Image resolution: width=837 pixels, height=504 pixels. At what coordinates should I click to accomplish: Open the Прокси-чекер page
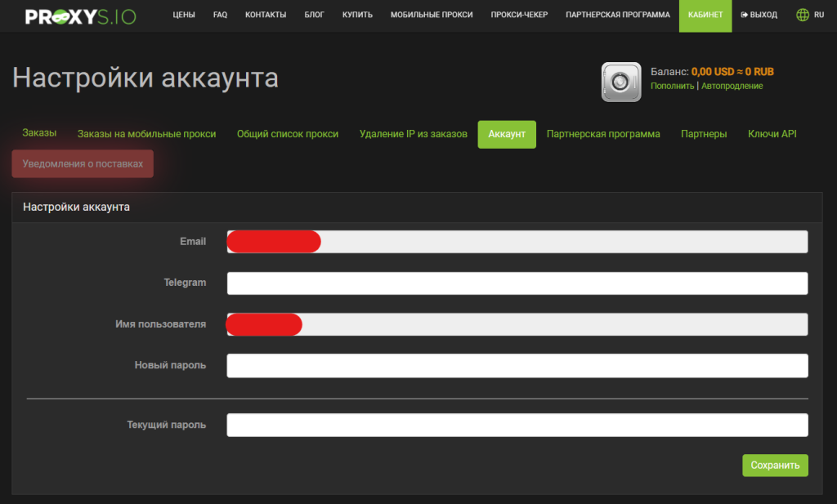[x=519, y=16]
